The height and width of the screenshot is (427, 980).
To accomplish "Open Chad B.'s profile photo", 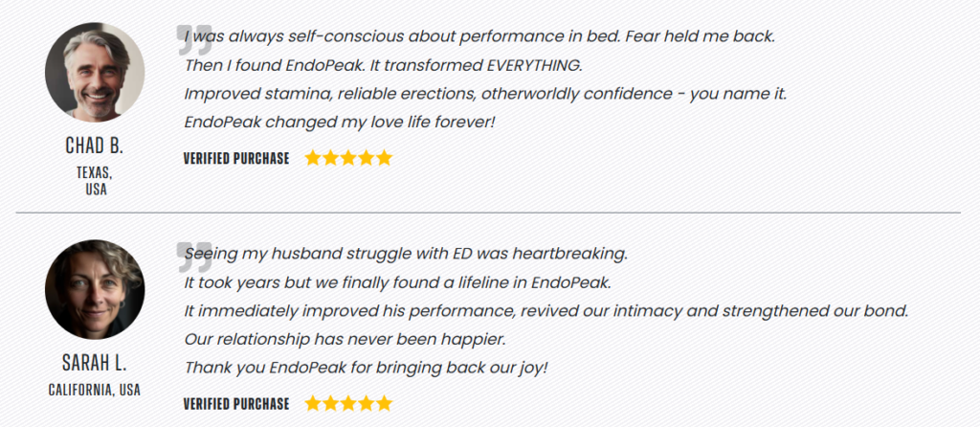I will pyautogui.click(x=95, y=72).
